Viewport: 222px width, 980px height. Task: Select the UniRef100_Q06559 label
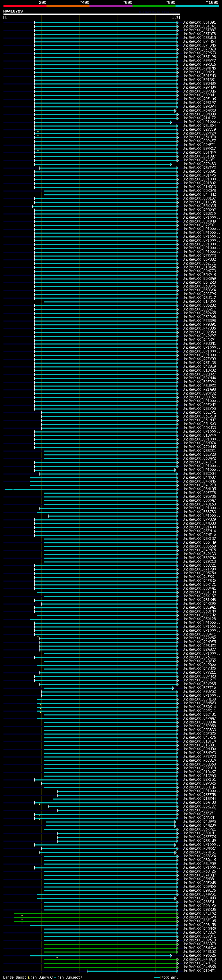[199, 546]
